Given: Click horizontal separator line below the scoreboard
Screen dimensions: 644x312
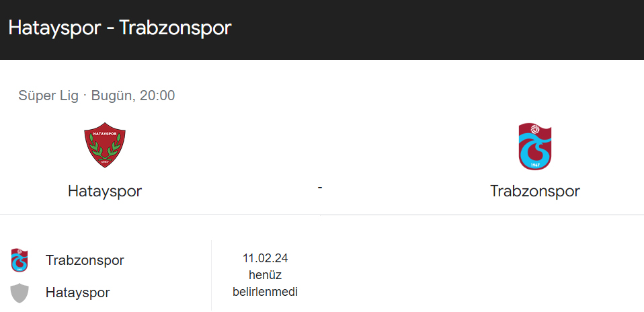Looking at the screenshot, I should tap(322, 215).
